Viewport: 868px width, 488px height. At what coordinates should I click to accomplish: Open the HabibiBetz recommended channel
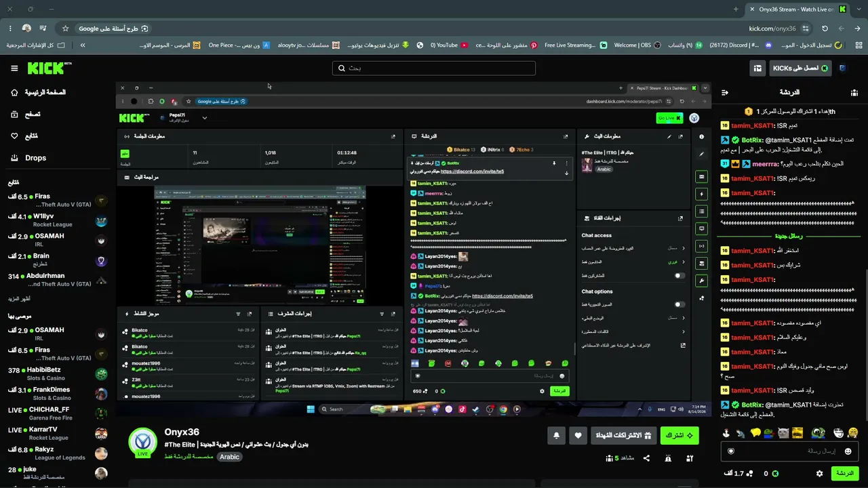pyautogui.click(x=58, y=374)
